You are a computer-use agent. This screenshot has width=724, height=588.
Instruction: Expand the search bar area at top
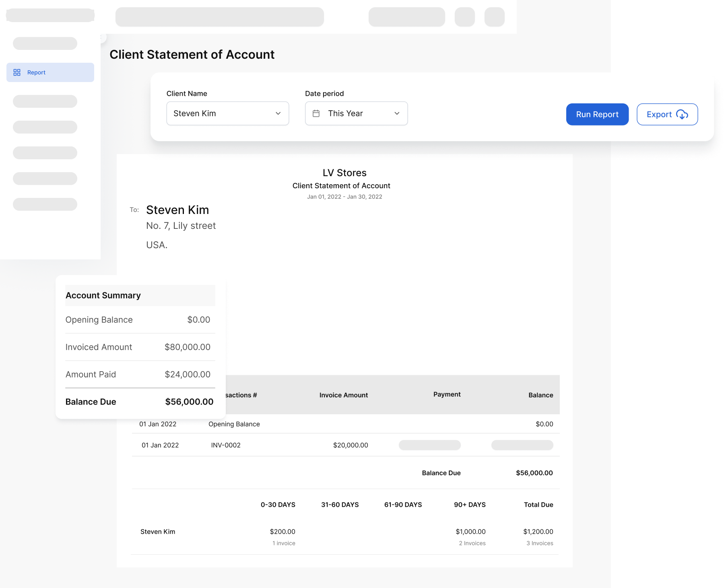(x=219, y=17)
